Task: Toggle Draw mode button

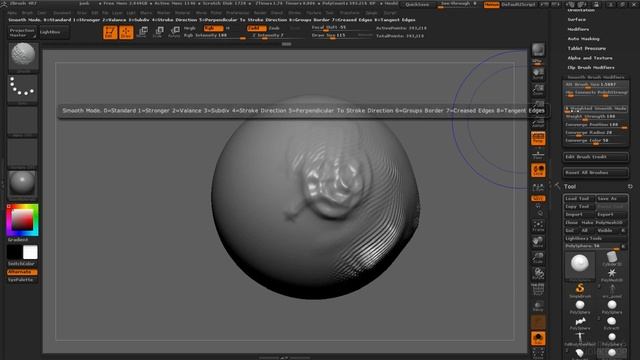Action: pyautogui.click(x=127, y=32)
